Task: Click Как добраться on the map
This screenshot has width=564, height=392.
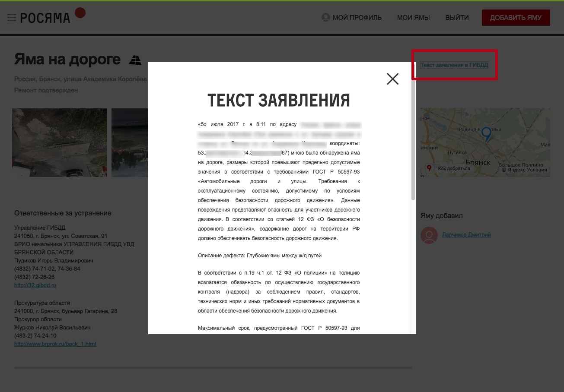Action: (x=454, y=168)
